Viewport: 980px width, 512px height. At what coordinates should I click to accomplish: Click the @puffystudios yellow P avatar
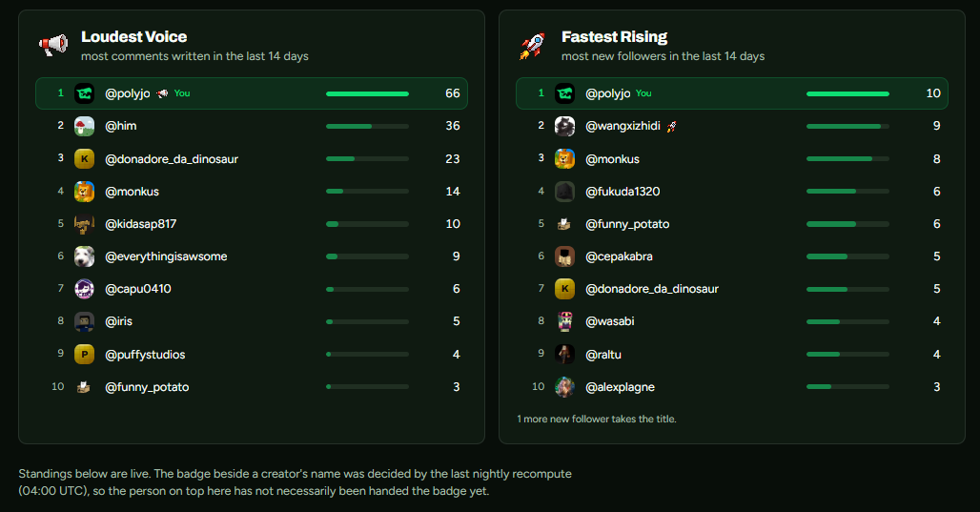[85, 355]
